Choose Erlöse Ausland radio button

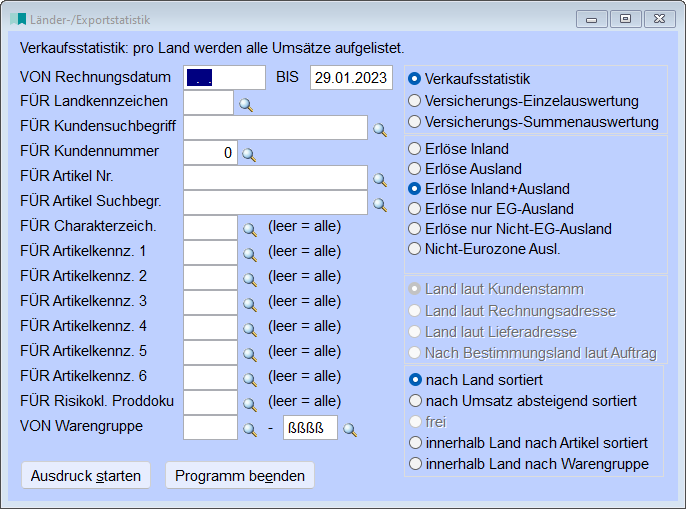(465, 168)
